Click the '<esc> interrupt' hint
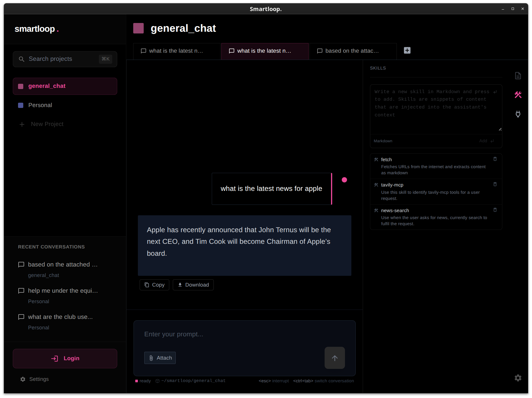This screenshot has height=398, width=532. [x=274, y=381]
